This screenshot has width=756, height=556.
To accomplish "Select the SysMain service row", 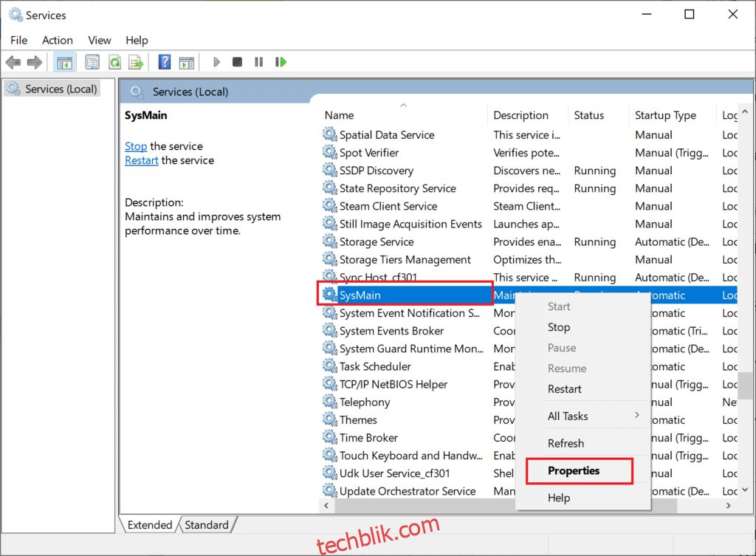I will 529,295.
